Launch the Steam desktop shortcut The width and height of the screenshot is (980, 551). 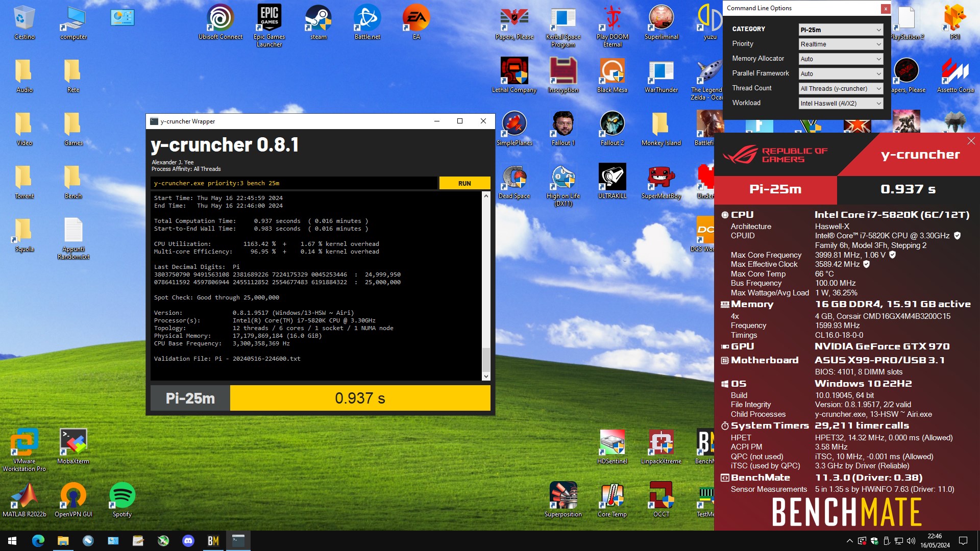tap(318, 22)
